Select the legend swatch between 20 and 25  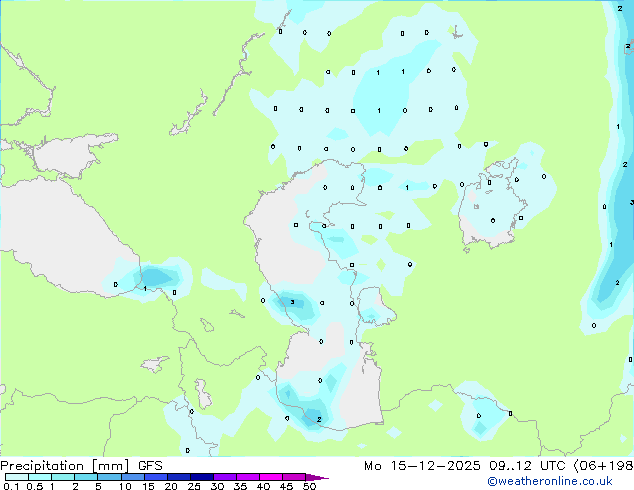pos(179,477)
